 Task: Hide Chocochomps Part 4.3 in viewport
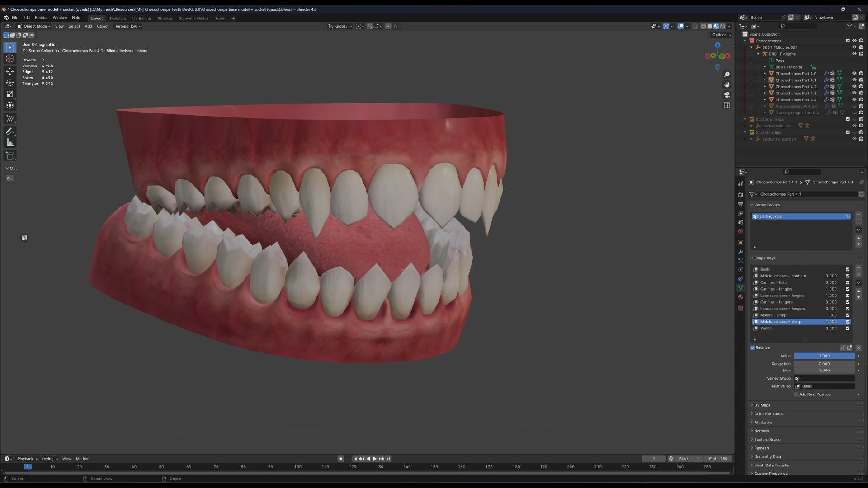click(854, 93)
